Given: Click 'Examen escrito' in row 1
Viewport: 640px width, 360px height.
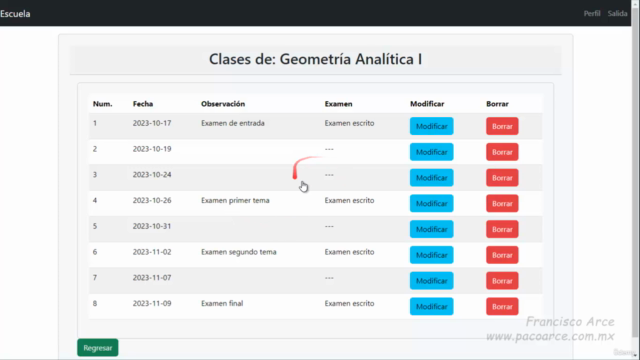Looking at the screenshot, I should [x=349, y=123].
